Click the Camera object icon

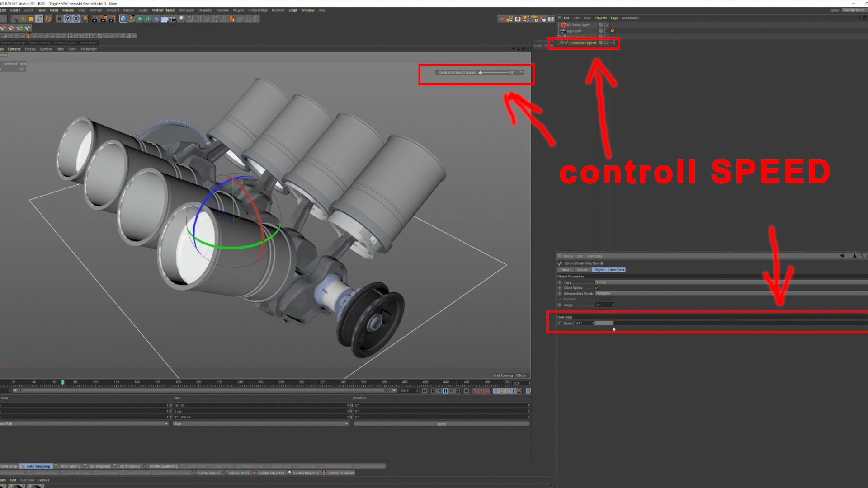[x=173, y=19]
